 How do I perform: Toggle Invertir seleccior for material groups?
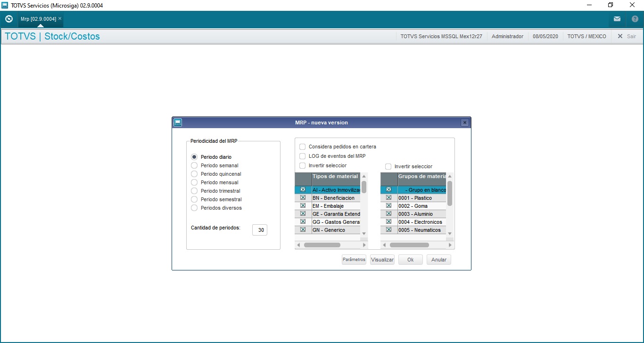click(x=388, y=166)
